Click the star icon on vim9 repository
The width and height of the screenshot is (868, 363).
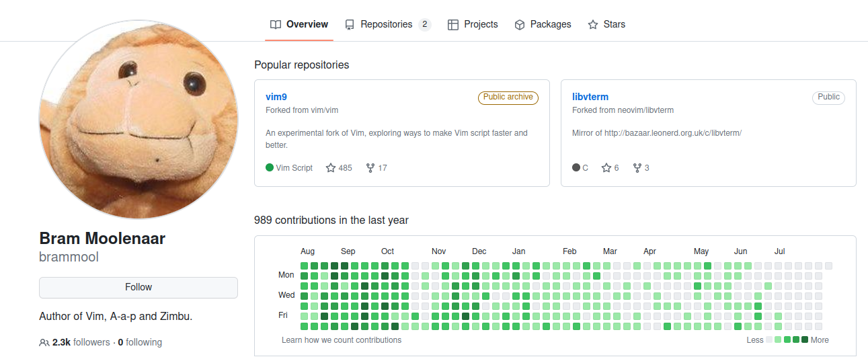331,168
